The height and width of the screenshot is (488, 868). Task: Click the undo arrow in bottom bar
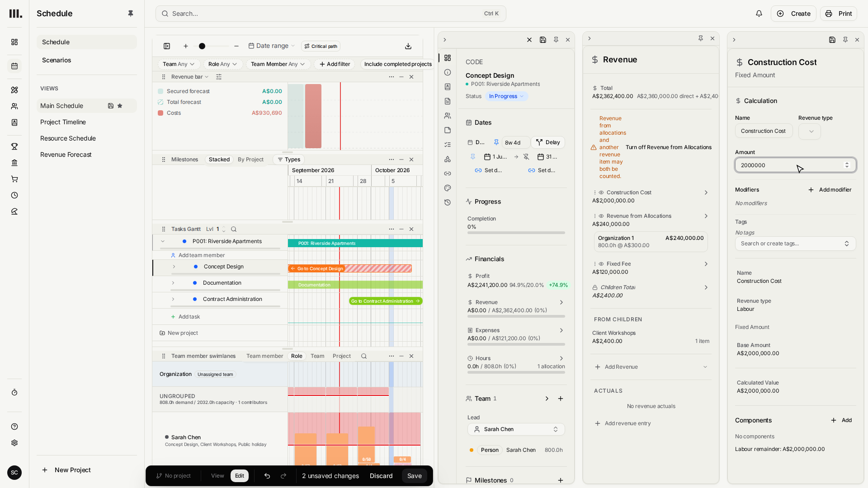(267, 476)
